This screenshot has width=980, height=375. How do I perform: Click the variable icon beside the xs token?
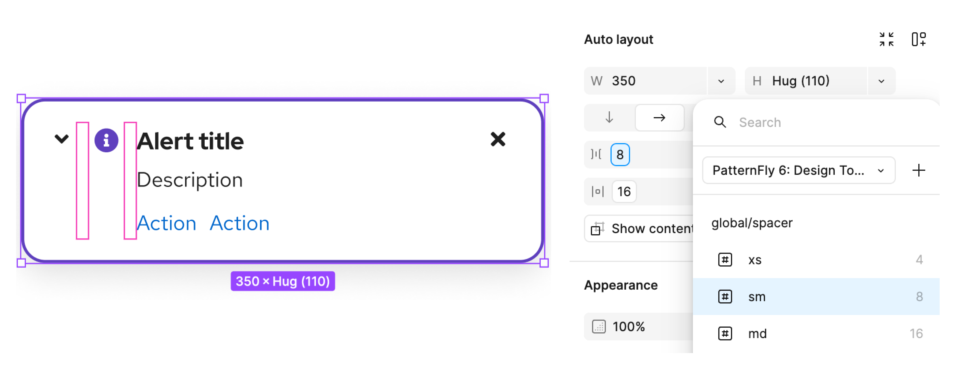725,260
